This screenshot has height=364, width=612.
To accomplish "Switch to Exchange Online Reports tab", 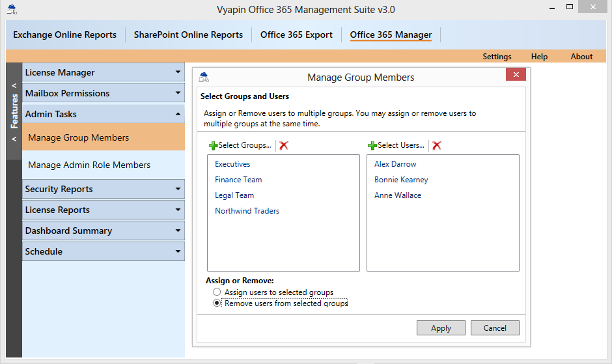I will (x=65, y=35).
